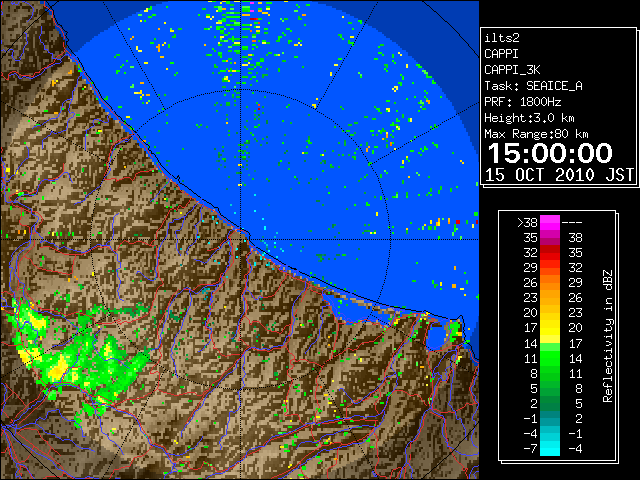
Task: Click the 'Max Range:80 km' text
Action: pos(536,134)
